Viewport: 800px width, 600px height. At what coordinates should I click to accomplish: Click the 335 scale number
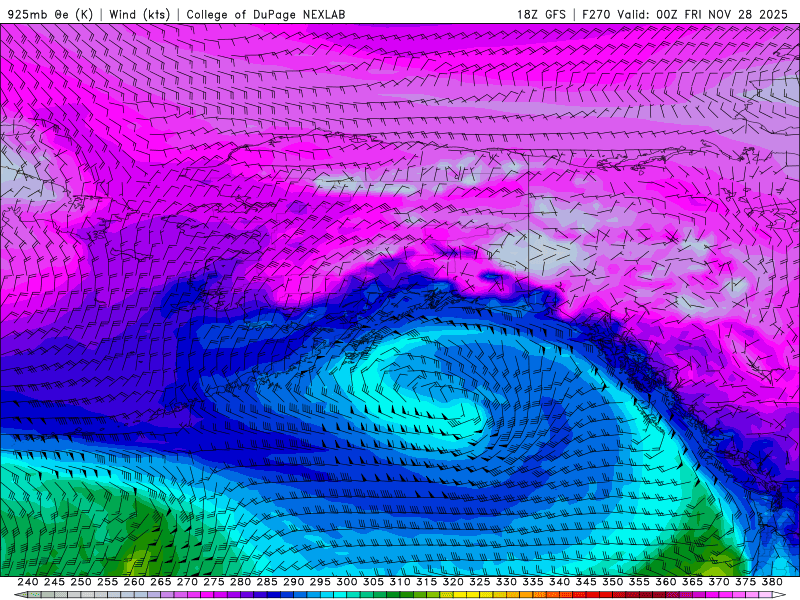[x=533, y=582]
